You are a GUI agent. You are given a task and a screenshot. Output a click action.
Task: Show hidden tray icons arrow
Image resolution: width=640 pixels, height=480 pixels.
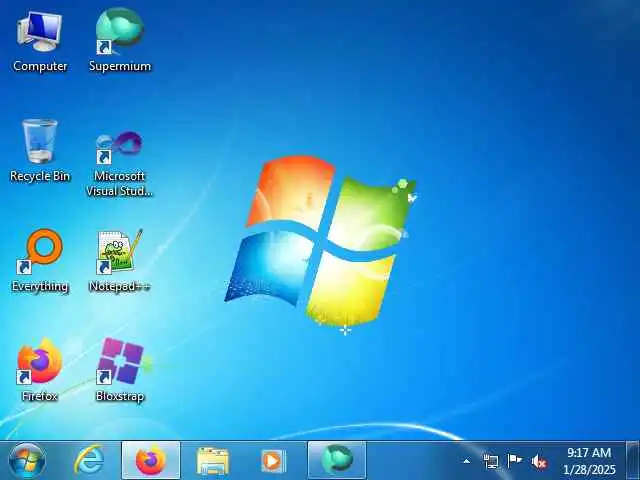pyautogui.click(x=467, y=461)
